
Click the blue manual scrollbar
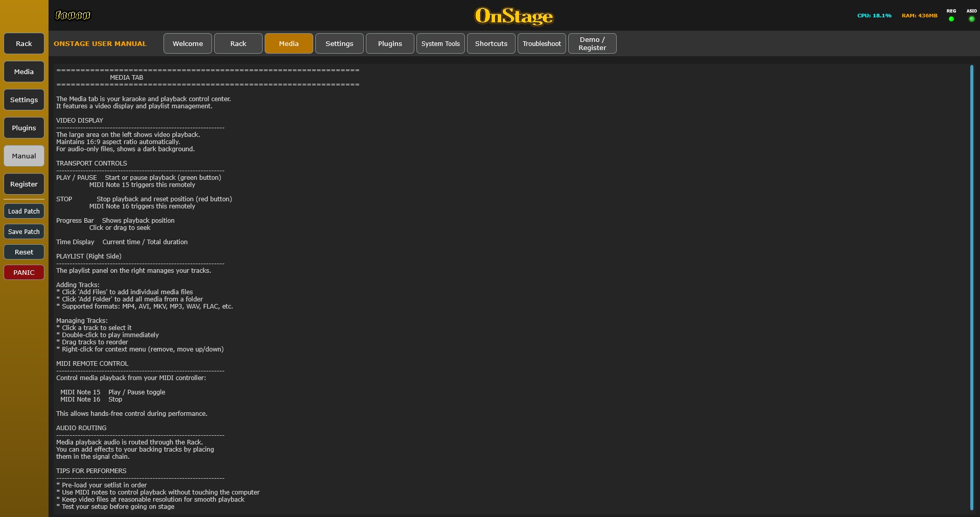click(x=971, y=288)
